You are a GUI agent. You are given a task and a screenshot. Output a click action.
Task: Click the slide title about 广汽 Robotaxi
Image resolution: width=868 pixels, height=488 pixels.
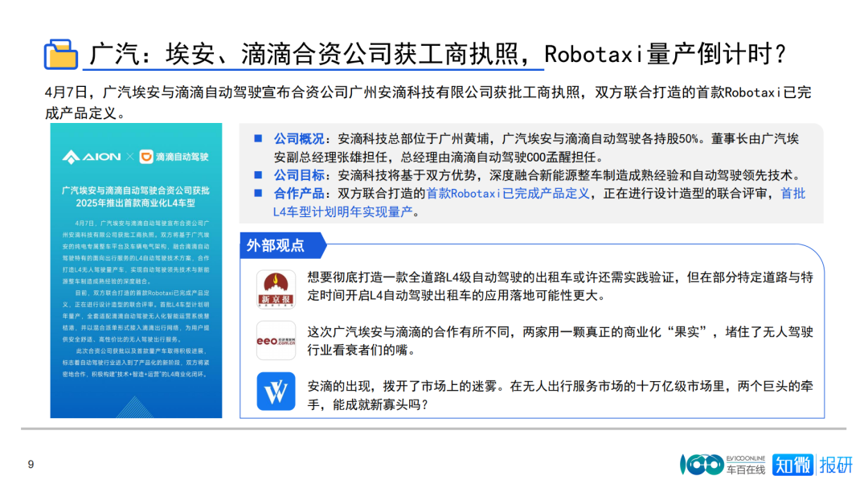[x=437, y=55]
